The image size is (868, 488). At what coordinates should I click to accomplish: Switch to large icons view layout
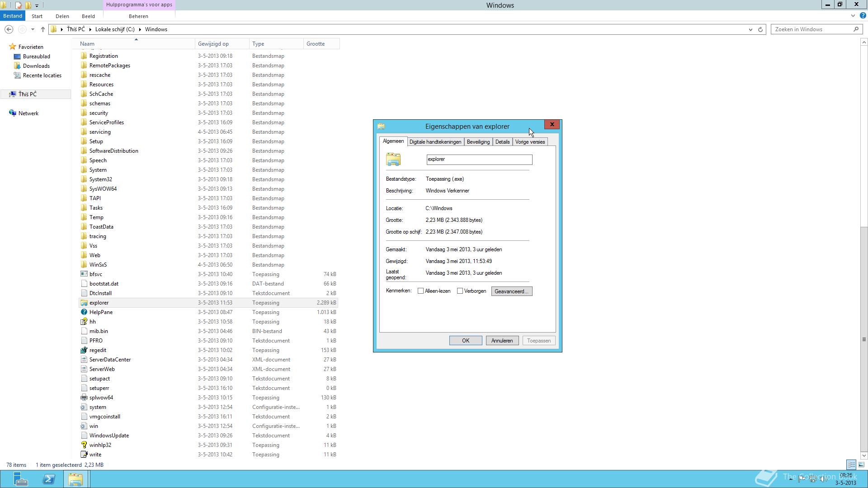pos(861,465)
